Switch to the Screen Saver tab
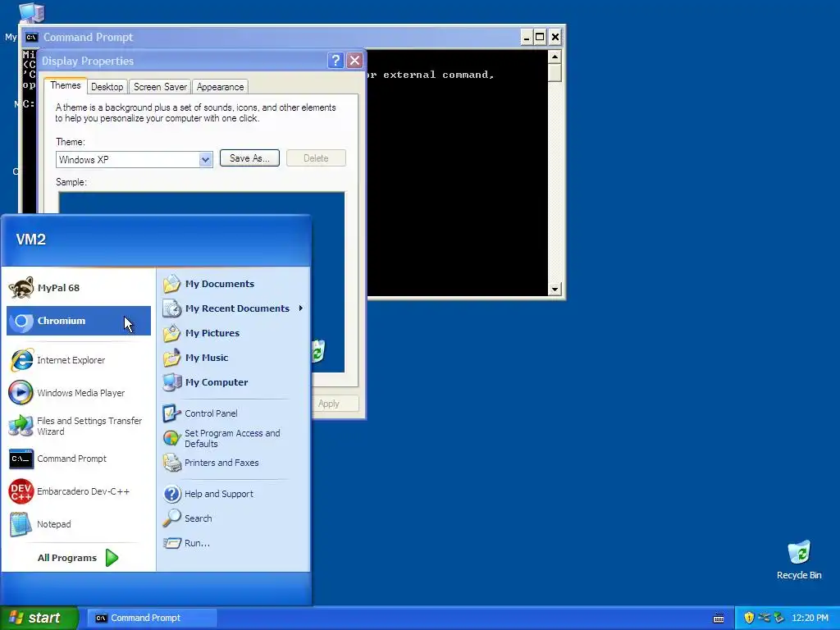Screen dimensions: 840x630 (160, 87)
